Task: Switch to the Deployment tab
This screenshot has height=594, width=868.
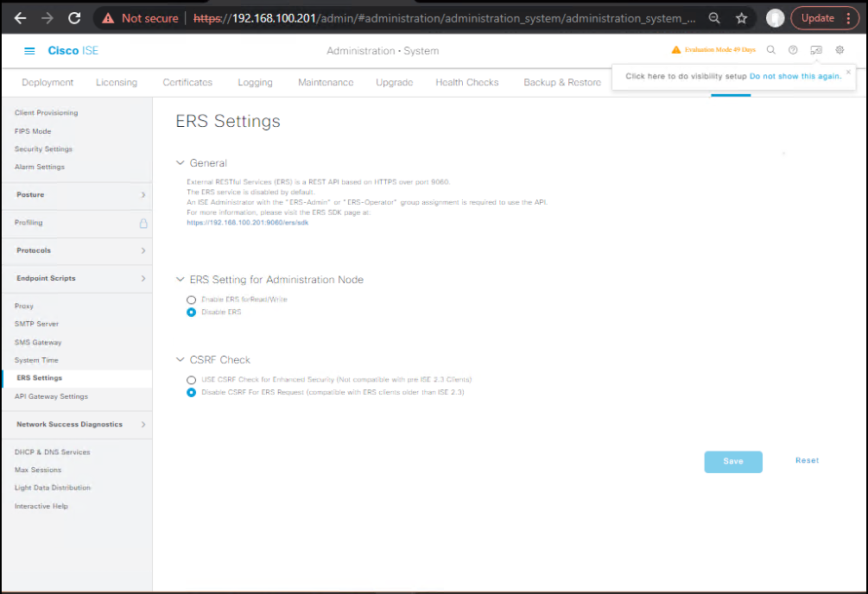Action: 48,83
